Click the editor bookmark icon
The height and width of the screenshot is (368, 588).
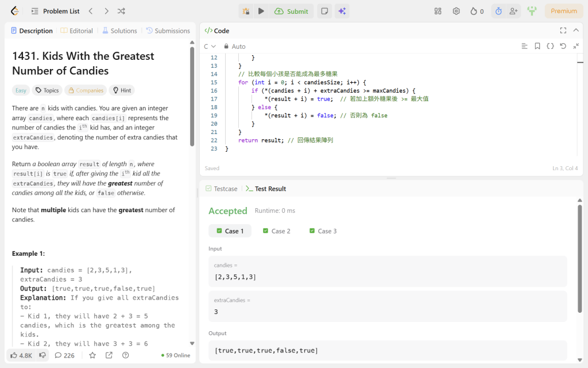pyautogui.click(x=537, y=46)
